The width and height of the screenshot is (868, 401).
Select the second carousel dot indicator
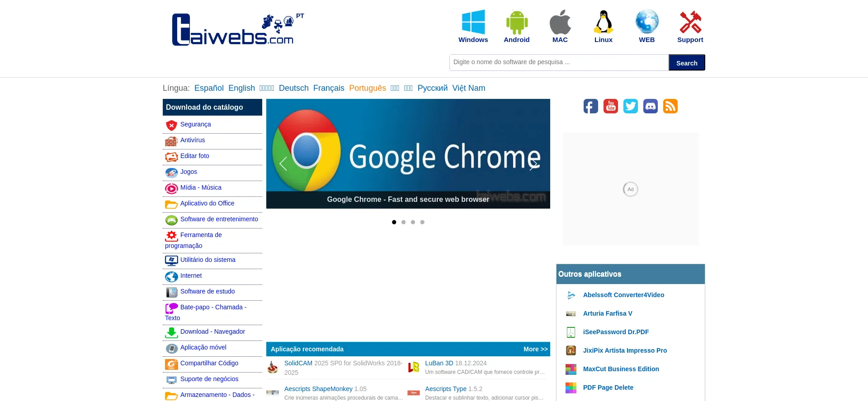(x=404, y=222)
